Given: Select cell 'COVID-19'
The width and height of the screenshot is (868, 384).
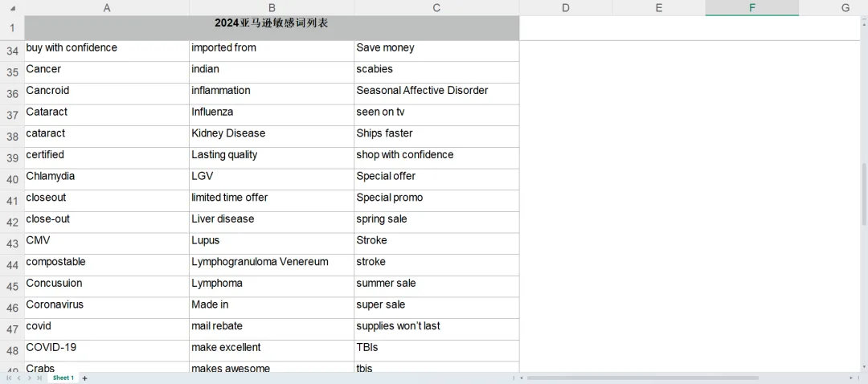Looking at the screenshot, I should pyautogui.click(x=107, y=351).
